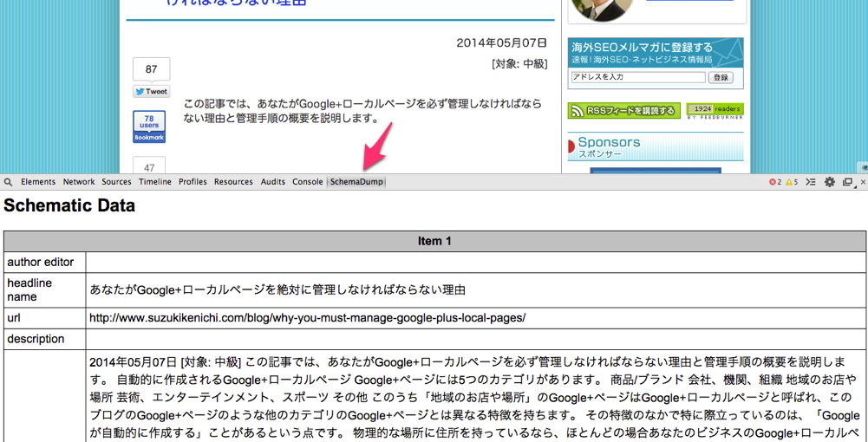Toggle the console drawer icon
The image size is (868, 442).
pos(811,181)
